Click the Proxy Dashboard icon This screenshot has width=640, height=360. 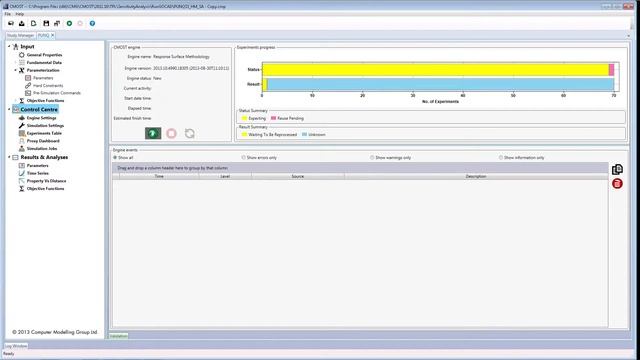coord(22,141)
